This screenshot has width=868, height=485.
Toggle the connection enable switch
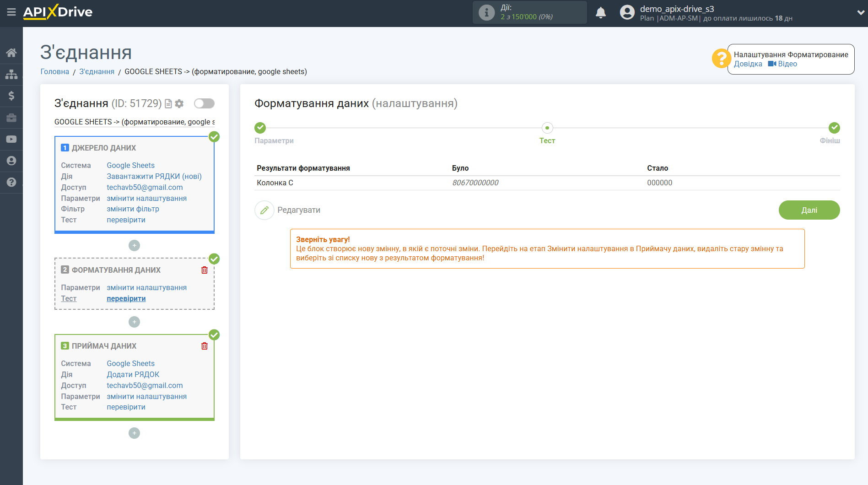[204, 103]
